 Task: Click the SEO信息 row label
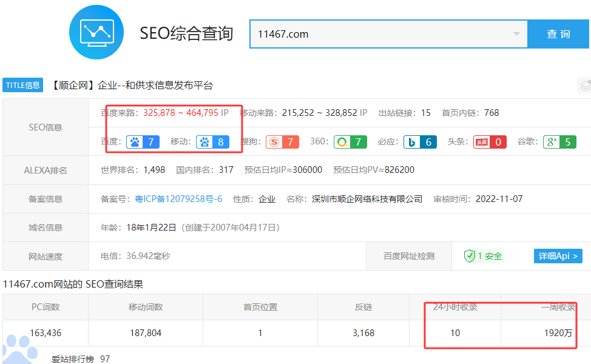click(x=46, y=127)
